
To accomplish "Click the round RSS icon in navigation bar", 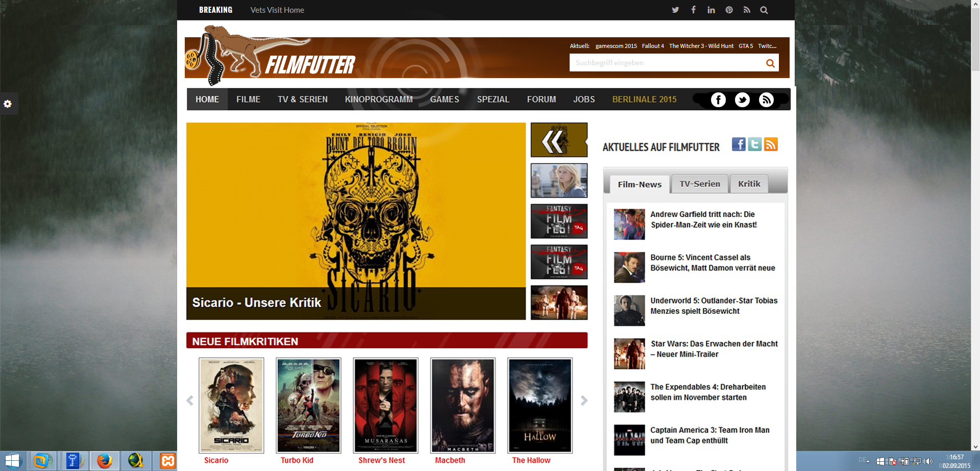I will point(766,100).
